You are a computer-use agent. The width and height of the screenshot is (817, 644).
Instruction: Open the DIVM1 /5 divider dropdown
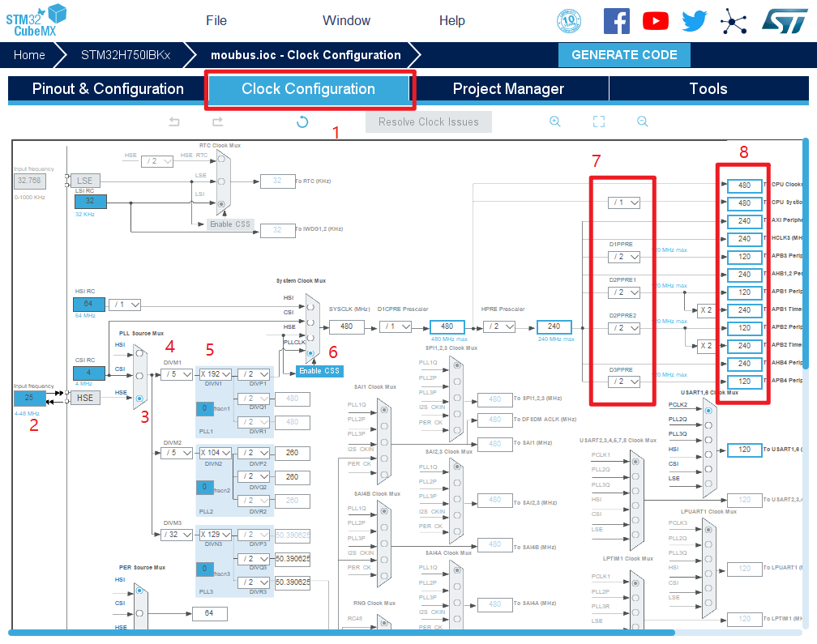175,374
